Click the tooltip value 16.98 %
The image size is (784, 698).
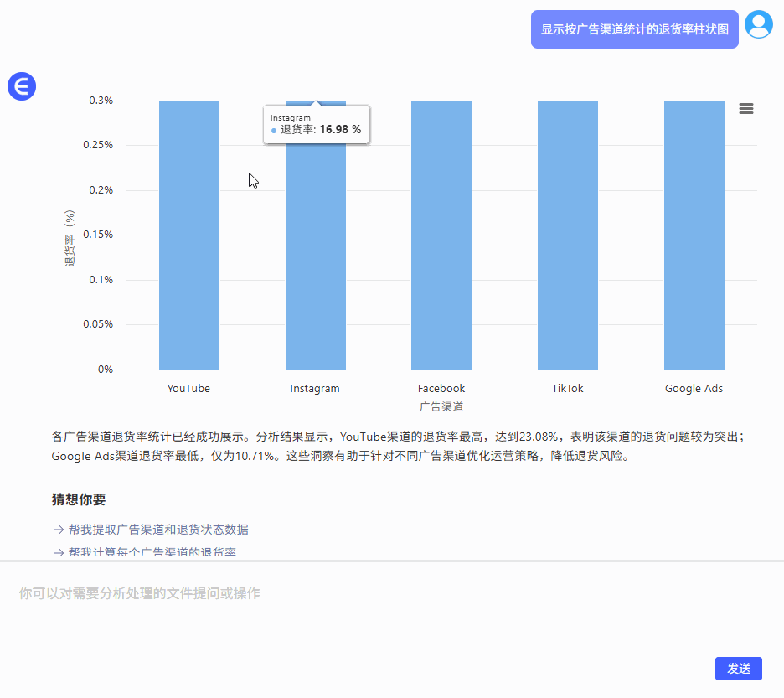point(340,130)
